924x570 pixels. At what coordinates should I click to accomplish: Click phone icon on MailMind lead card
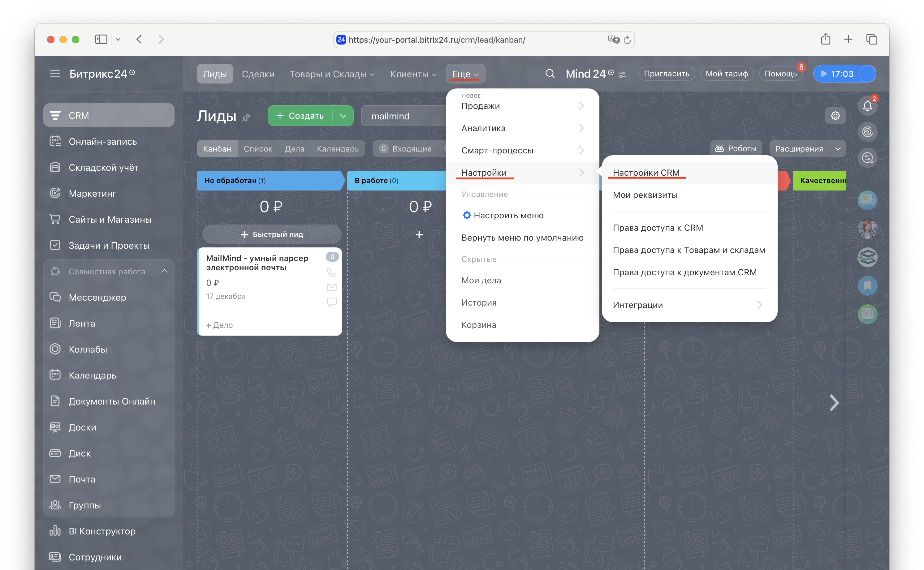click(331, 272)
